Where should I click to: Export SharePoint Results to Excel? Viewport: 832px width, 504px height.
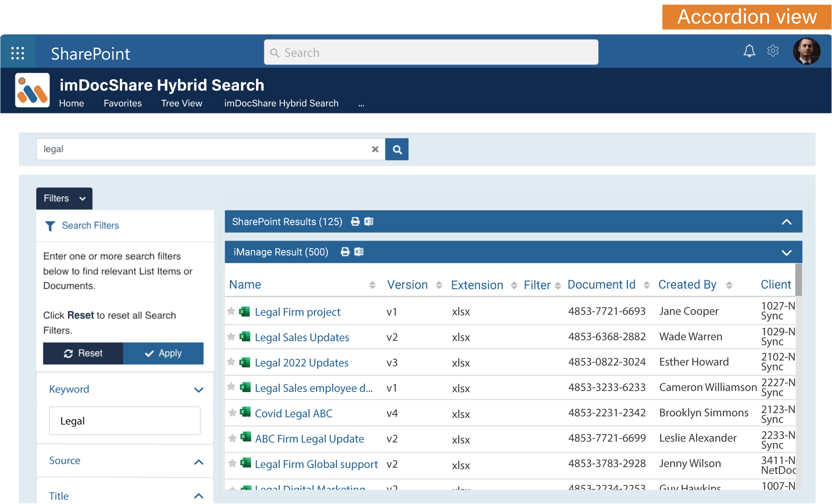pos(369,221)
